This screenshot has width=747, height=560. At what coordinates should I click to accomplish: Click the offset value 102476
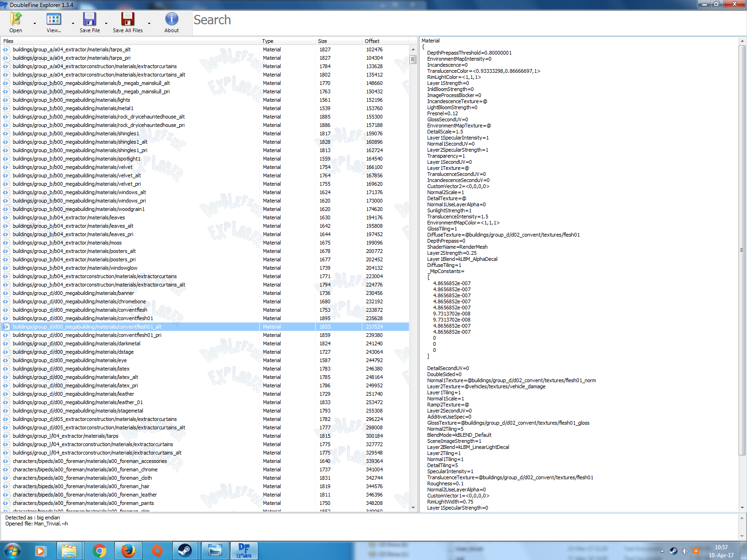tap(374, 49)
